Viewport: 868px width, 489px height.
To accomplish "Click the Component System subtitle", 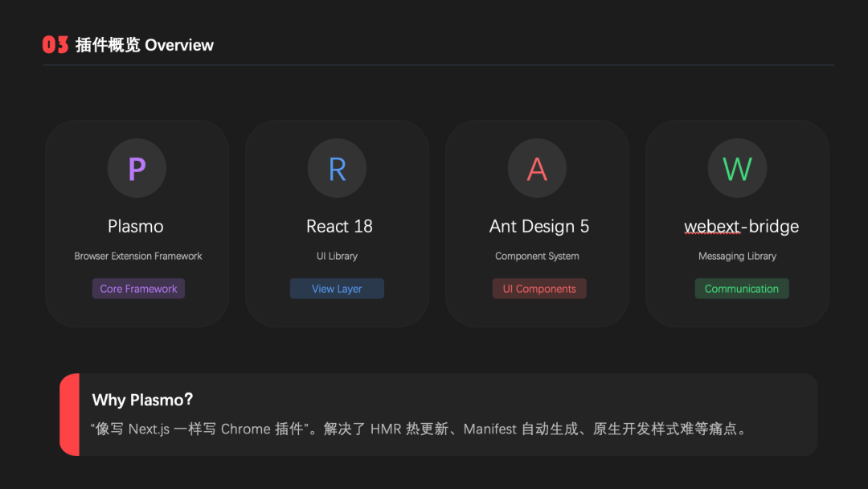I will (x=537, y=256).
